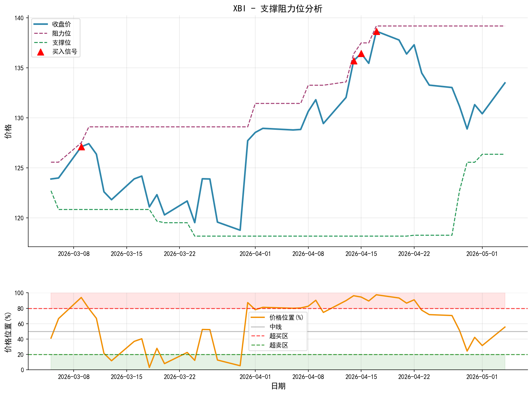532x394 pixels.
Task: Select the 价格位置(%) legend entry
Action: pos(277,318)
